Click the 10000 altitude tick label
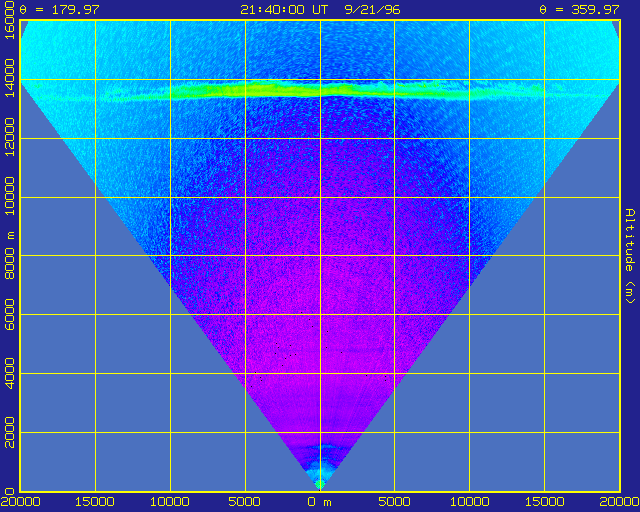The height and width of the screenshot is (512, 640). (9, 196)
